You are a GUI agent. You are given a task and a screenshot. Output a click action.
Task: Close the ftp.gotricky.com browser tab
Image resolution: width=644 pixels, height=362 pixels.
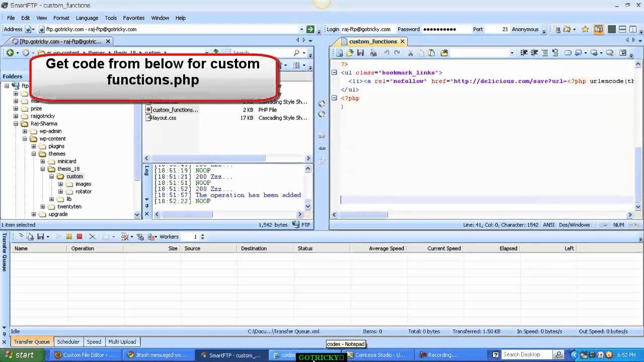click(108, 41)
